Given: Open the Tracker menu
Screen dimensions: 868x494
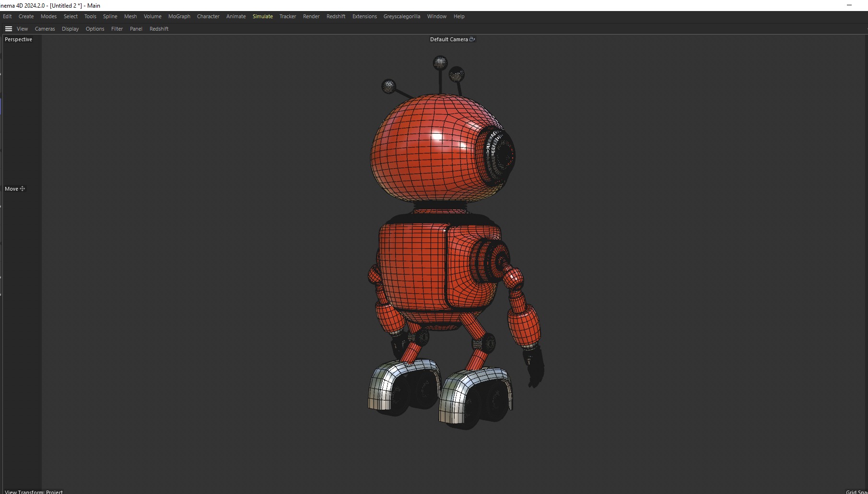Looking at the screenshot, I should 288,16.
